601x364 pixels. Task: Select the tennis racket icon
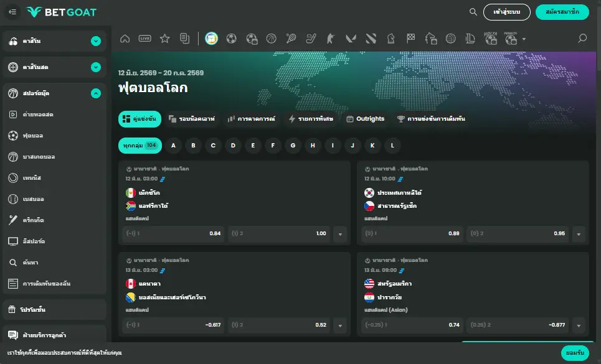pyautogui.click(x=291, y=39)
